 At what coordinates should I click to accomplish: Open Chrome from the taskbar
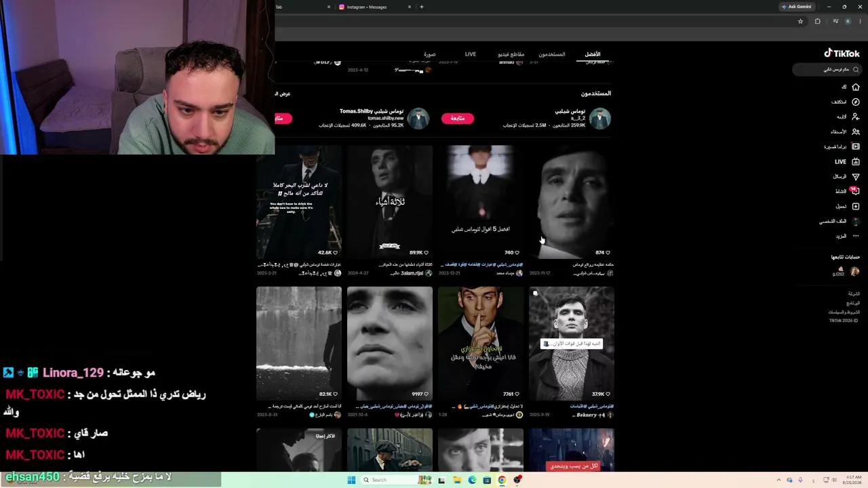point(502,480)
